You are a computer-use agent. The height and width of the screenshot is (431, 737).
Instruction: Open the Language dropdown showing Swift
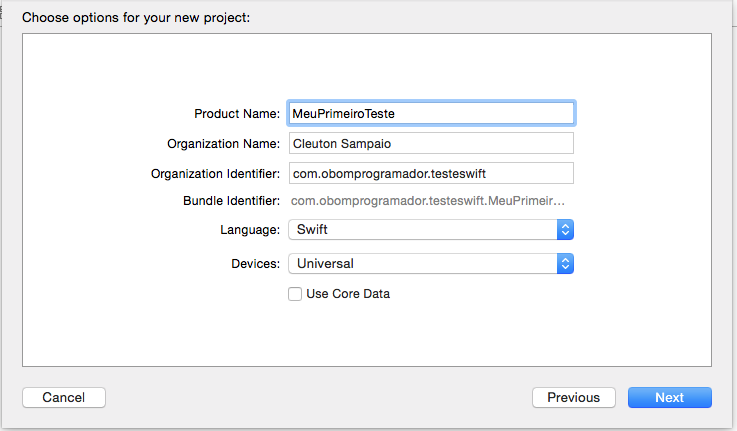(x=431, y=230)
